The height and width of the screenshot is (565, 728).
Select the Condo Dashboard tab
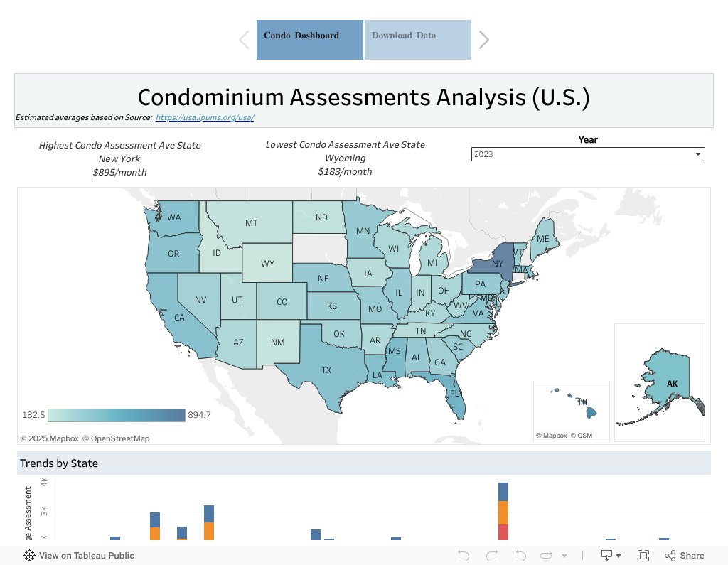[310, 40]
